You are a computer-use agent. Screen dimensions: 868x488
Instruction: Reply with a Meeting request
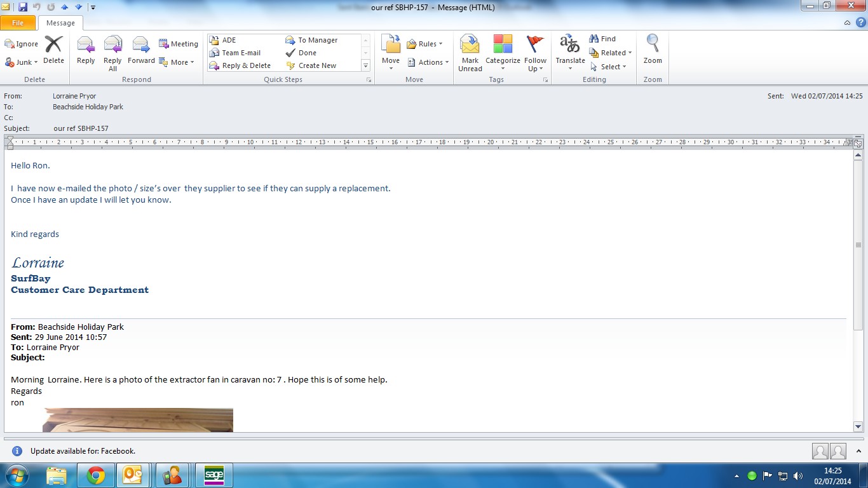click(x=179, y=44)
